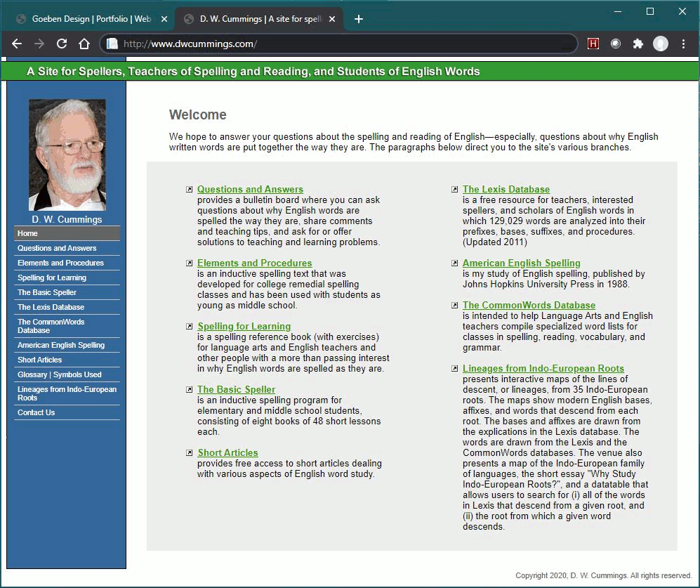700x588 pixels.
Task: Click the arrow icon beside The Basic Speller
Action: click(x=190, y=390)
